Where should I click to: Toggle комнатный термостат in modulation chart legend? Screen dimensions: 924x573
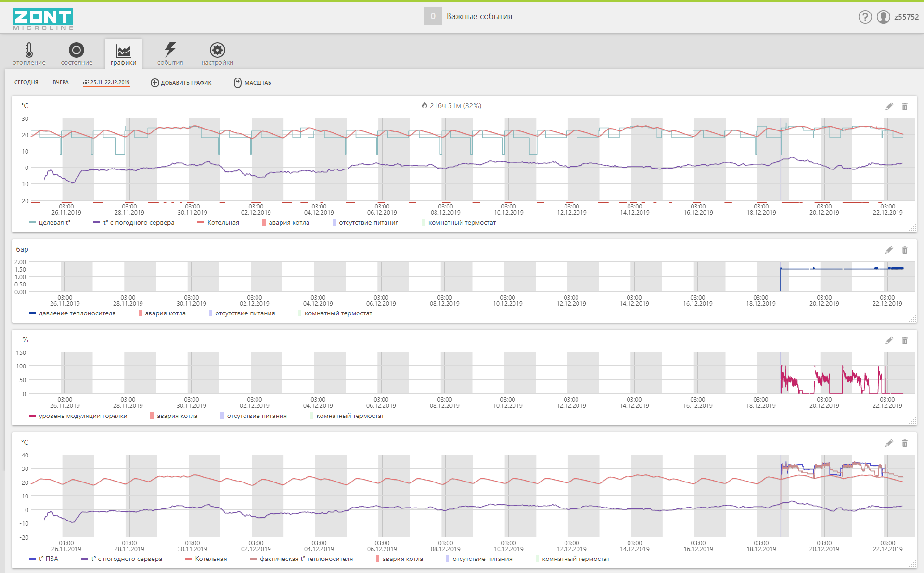click(347, 416)
